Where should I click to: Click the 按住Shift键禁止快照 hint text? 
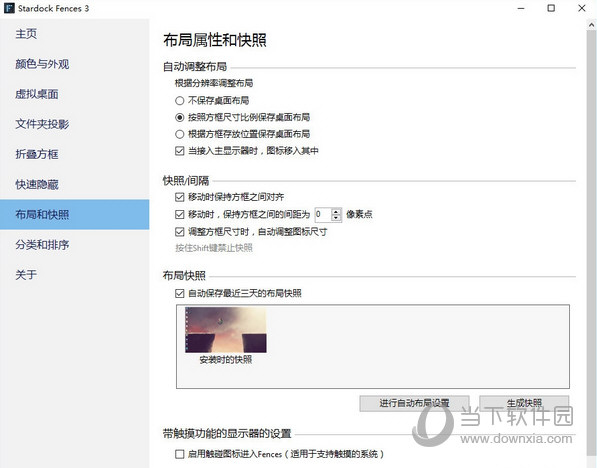point(214,248)
